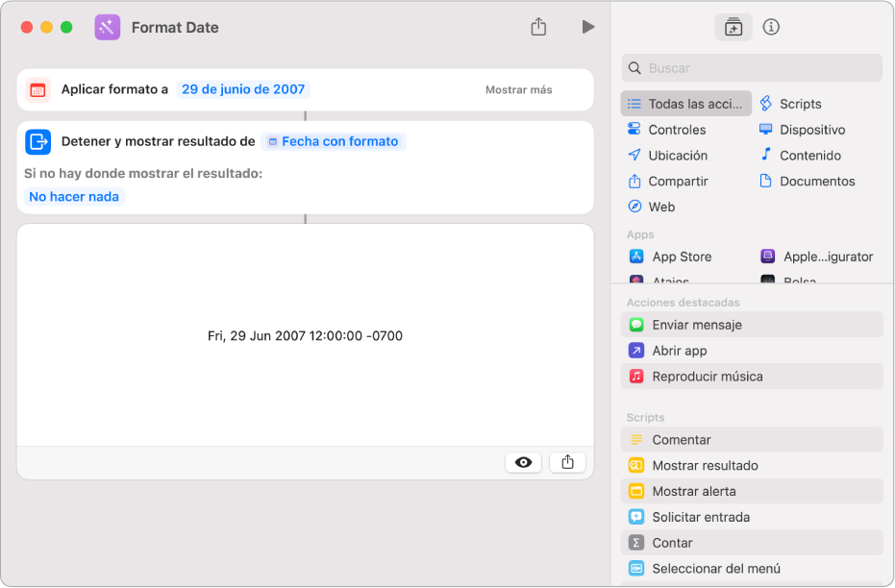895x588 pixels.
Task: Open the Controles category
Action: [666, 130]
